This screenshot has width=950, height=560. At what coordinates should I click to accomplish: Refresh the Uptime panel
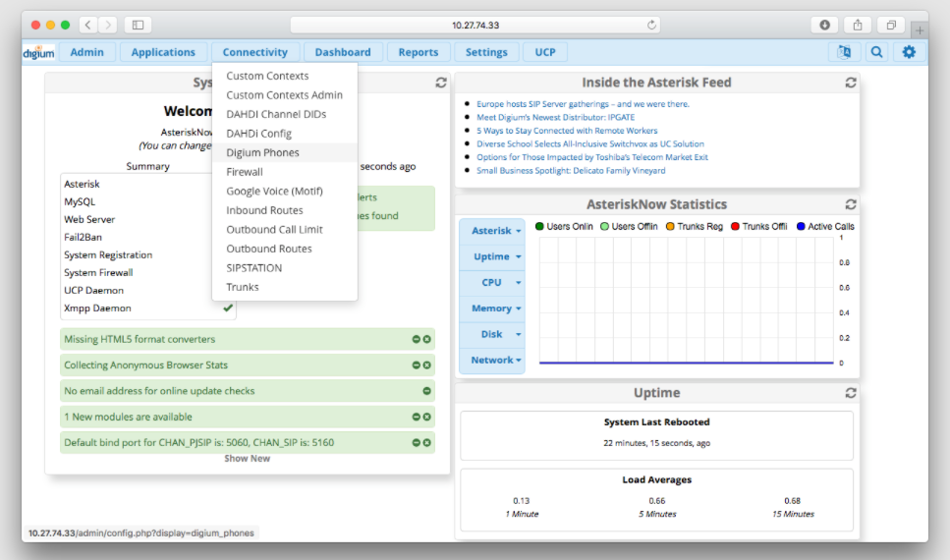pos(851,393)
